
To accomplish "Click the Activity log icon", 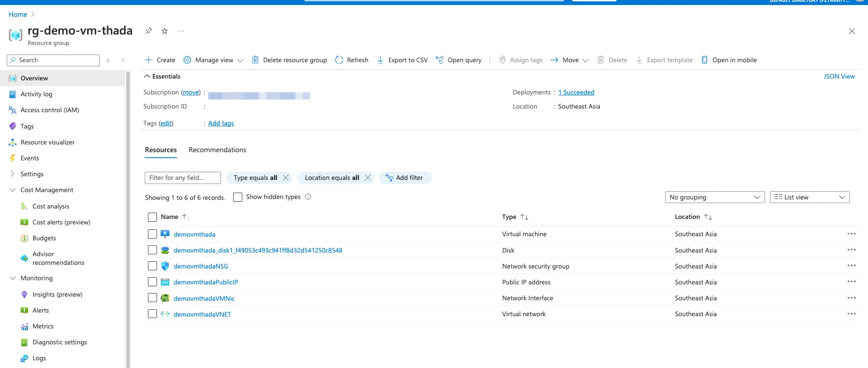I will click(13, 94).
